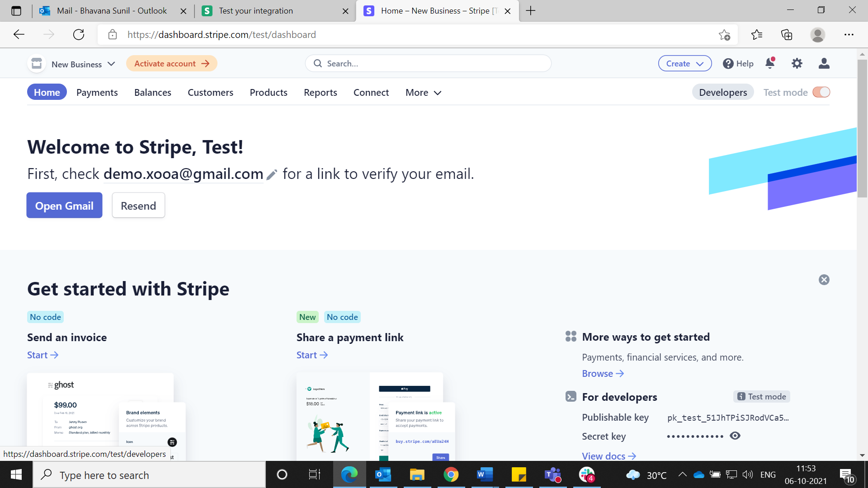Open the Stripe settings gear
This screenshot has width=868, height=488.
pos(797,63)
